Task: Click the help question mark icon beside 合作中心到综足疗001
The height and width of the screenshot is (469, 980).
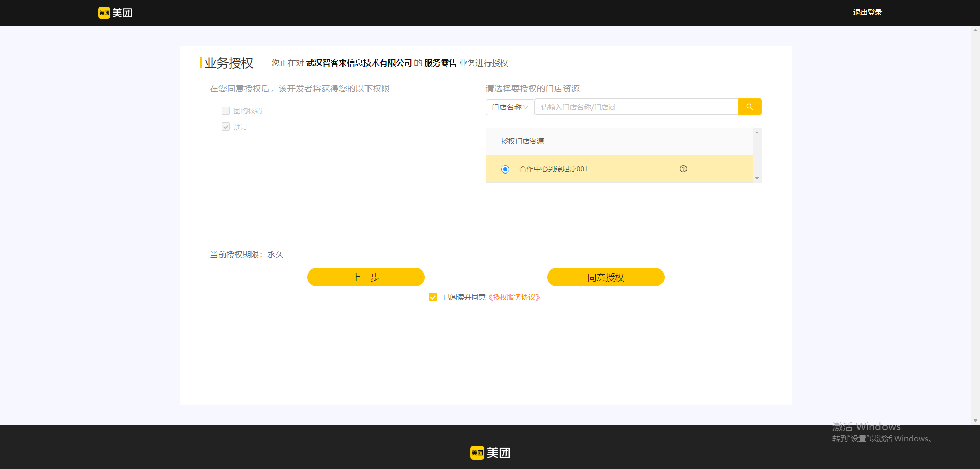Action: (x=683, y=169)
